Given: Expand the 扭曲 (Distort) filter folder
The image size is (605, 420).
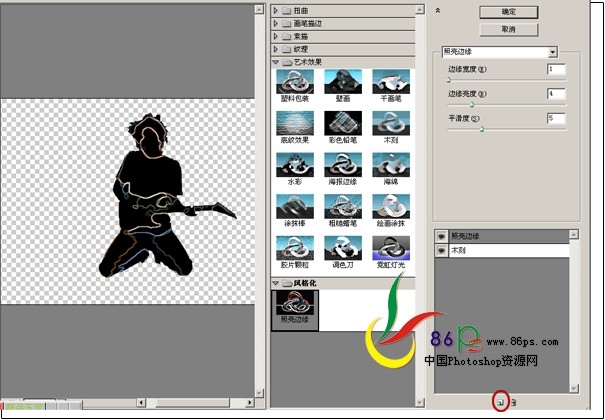Looking at the screenshot, I should pyautogui.click(x=275, y=11).
